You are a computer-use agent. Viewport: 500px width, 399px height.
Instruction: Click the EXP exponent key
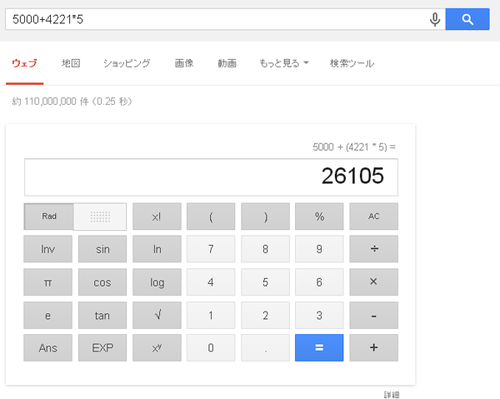click(102, 348)
